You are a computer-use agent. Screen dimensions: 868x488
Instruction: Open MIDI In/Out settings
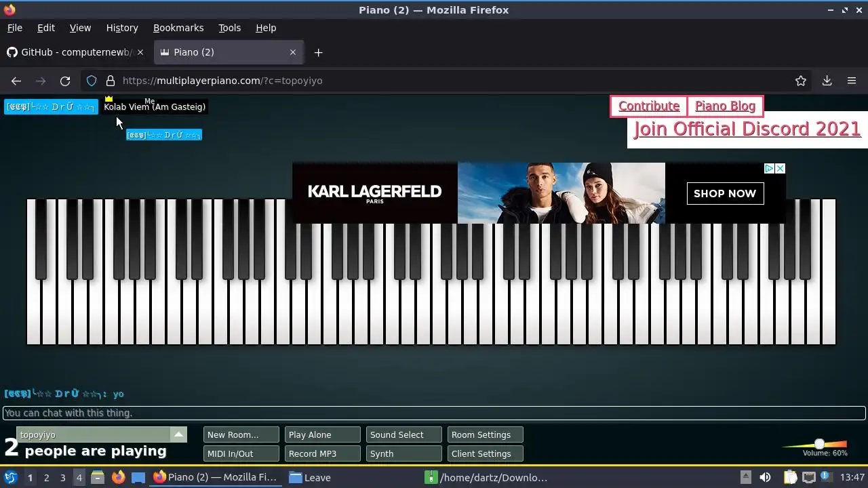(241, 453)
